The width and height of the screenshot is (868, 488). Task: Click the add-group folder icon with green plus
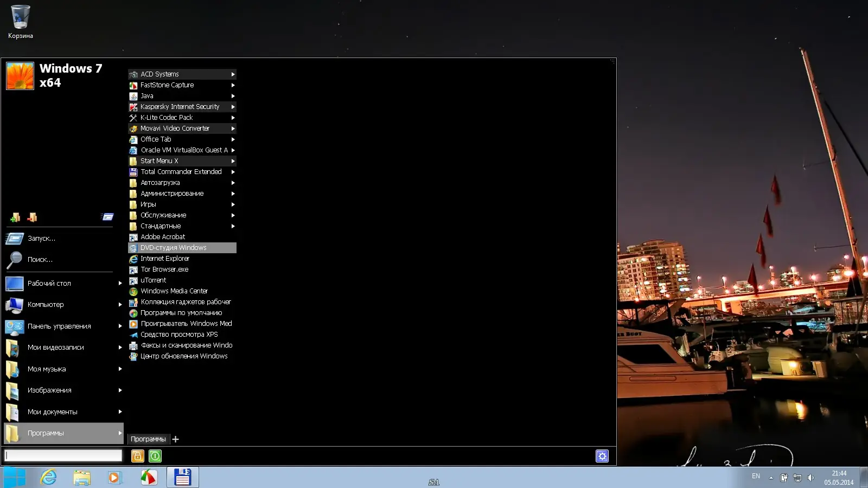click(15, 217)
